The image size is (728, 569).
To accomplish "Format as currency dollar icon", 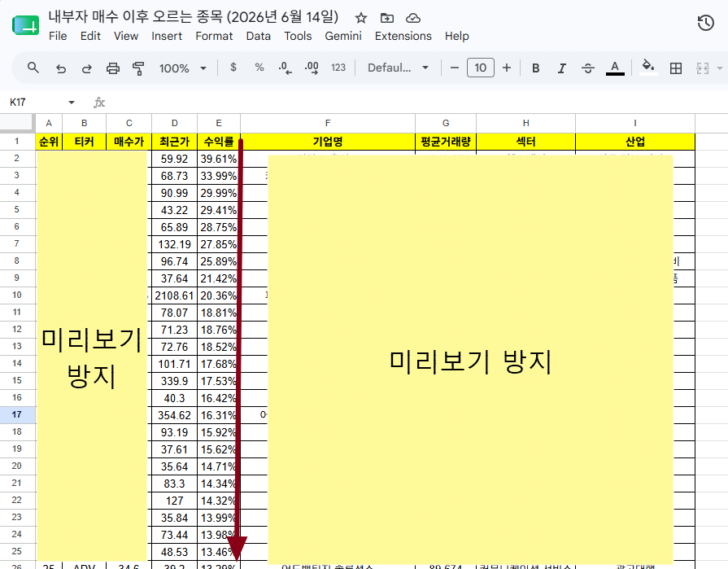I will point(233,68).
